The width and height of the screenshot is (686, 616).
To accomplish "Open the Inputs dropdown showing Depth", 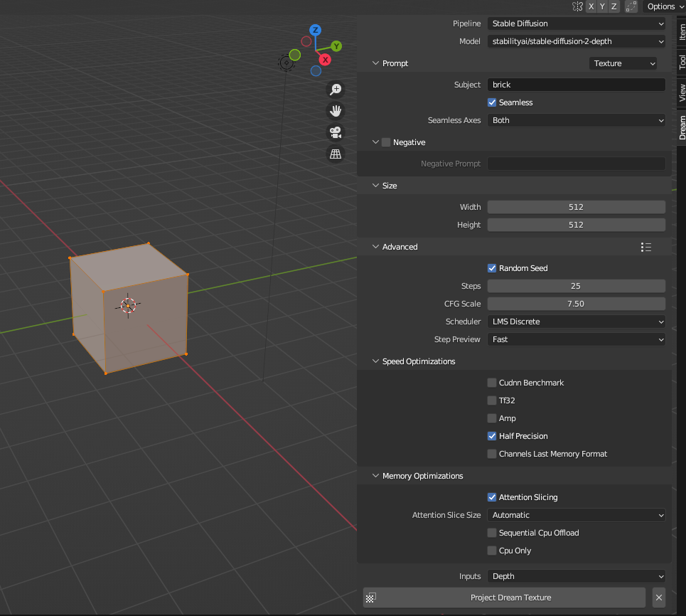I will (576, 576).
